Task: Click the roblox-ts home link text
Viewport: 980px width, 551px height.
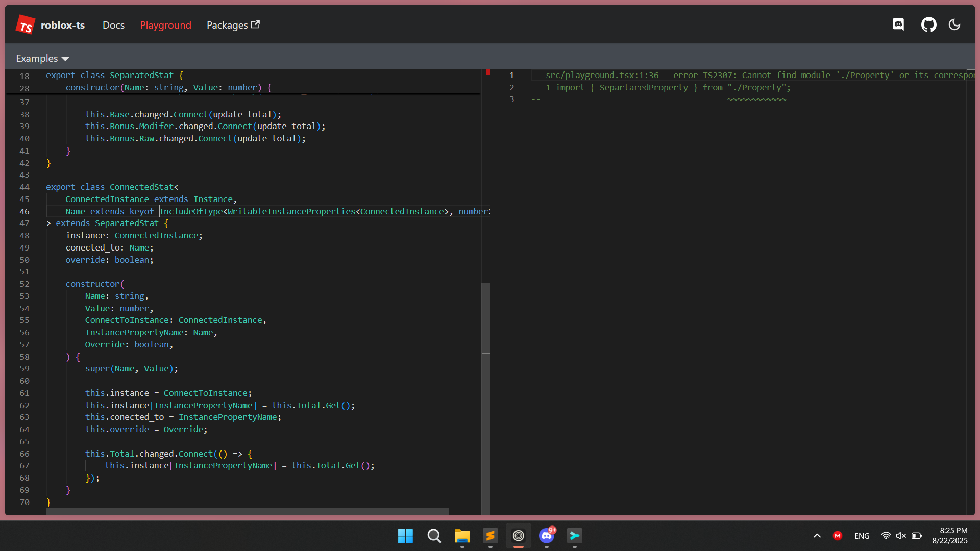Action: click(63, 25)
